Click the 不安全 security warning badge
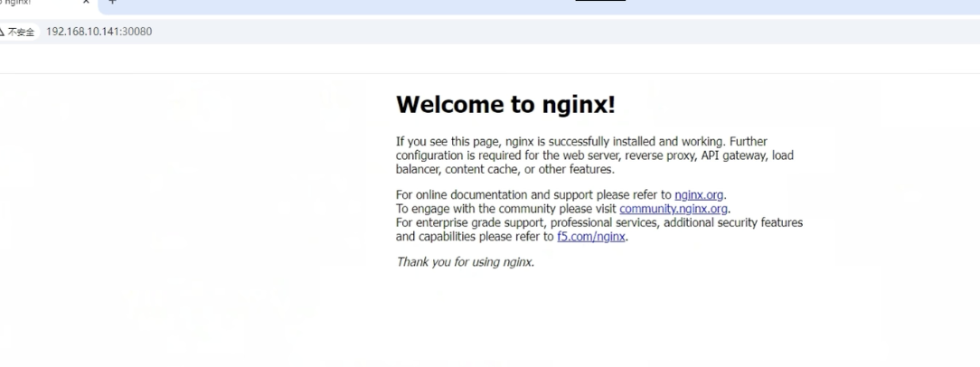Screen dimensions: 980x367 (x=17, y=32)
